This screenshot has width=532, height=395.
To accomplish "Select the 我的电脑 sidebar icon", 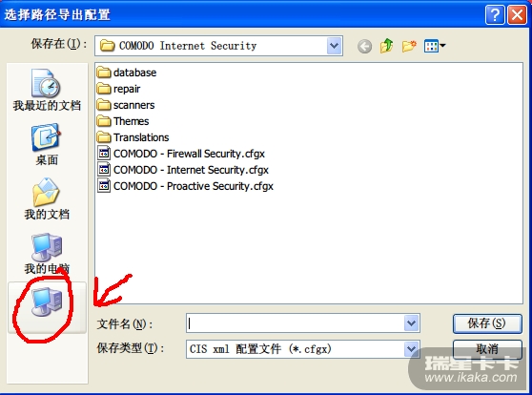I will (47, 254).
